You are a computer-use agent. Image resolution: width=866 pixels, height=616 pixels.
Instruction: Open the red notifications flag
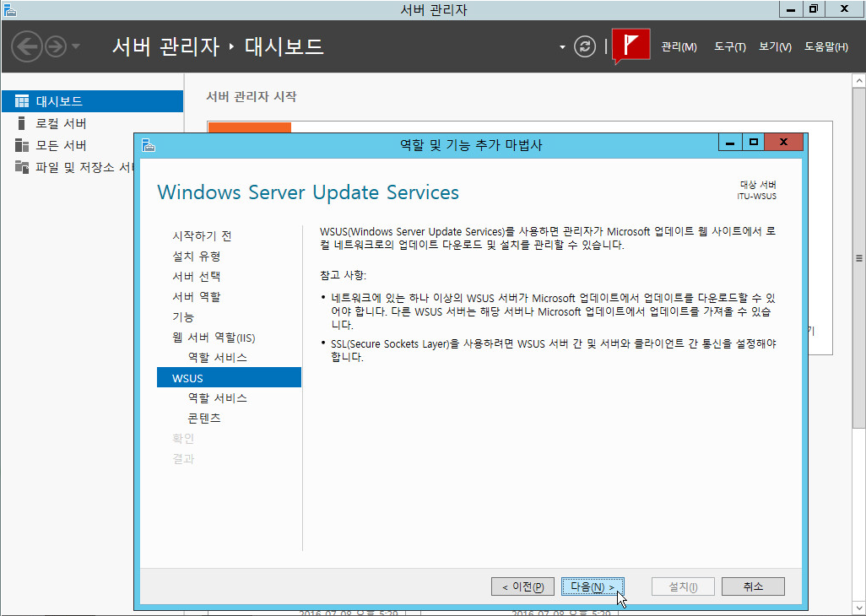click(x=631, y=46)
